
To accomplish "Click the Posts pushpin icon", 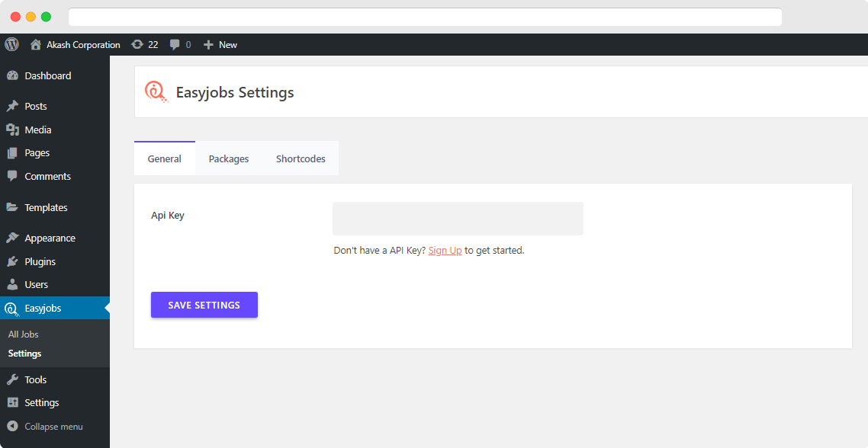I will click(x=12, y=106).
